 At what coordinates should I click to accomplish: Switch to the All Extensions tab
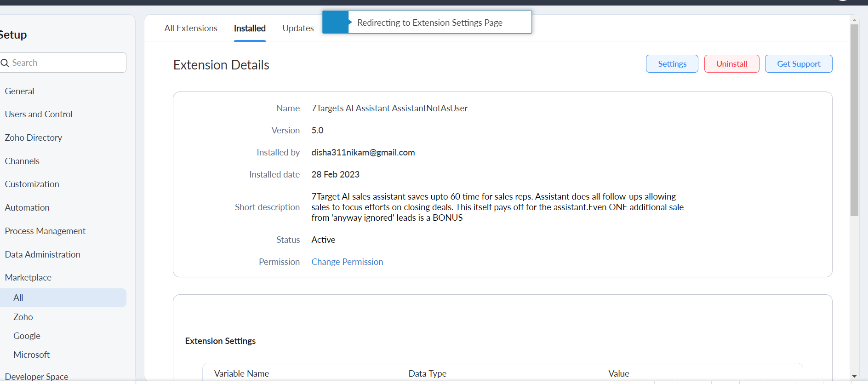point(191,29)
